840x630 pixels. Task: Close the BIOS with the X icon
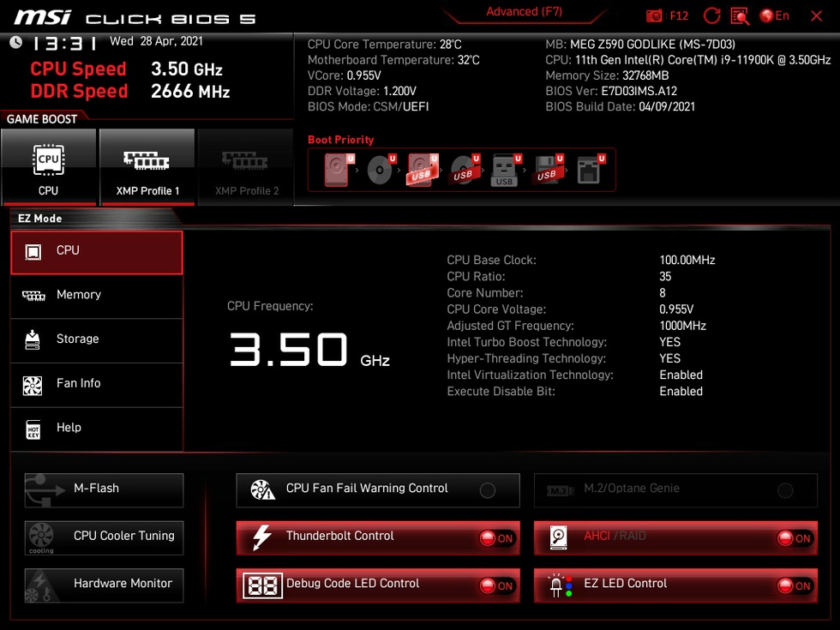click(816, 16)
